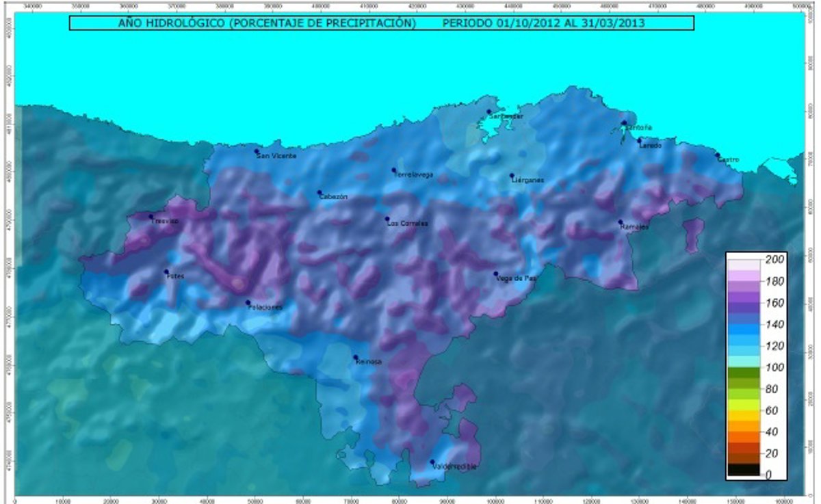
Task: Select the Potes map marker
Action: point(166,271)
